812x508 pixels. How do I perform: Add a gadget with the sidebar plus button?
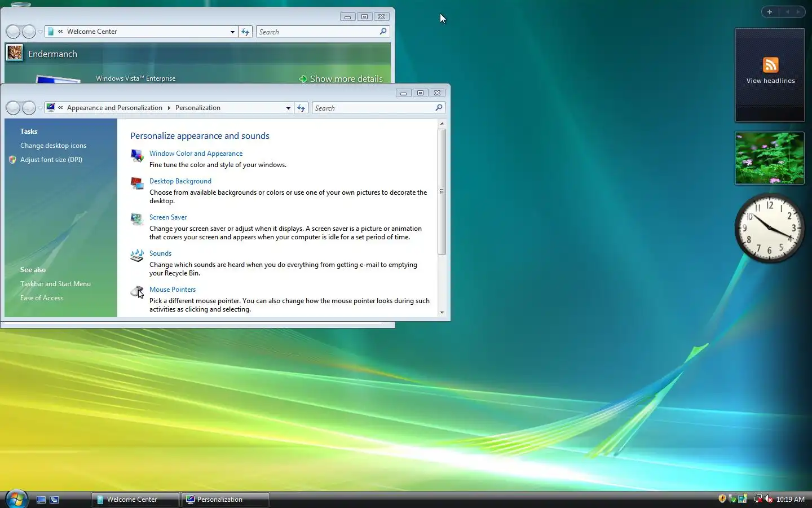pos(770,11)
